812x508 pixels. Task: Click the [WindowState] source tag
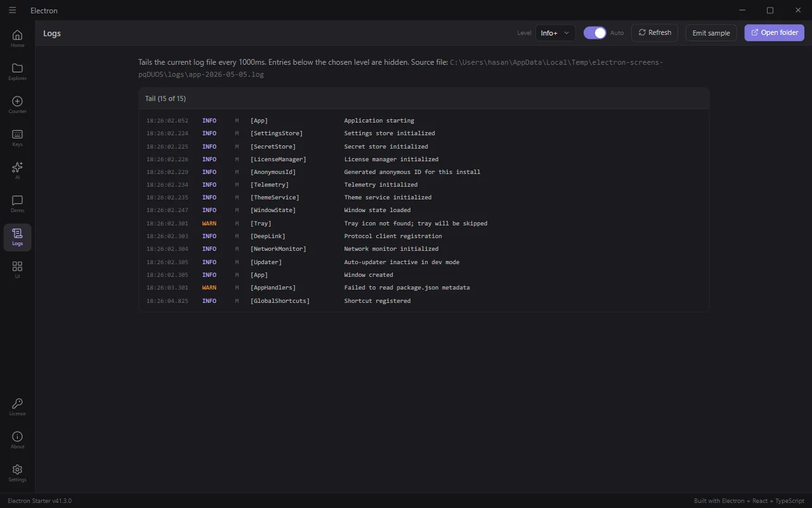[273, 210]
